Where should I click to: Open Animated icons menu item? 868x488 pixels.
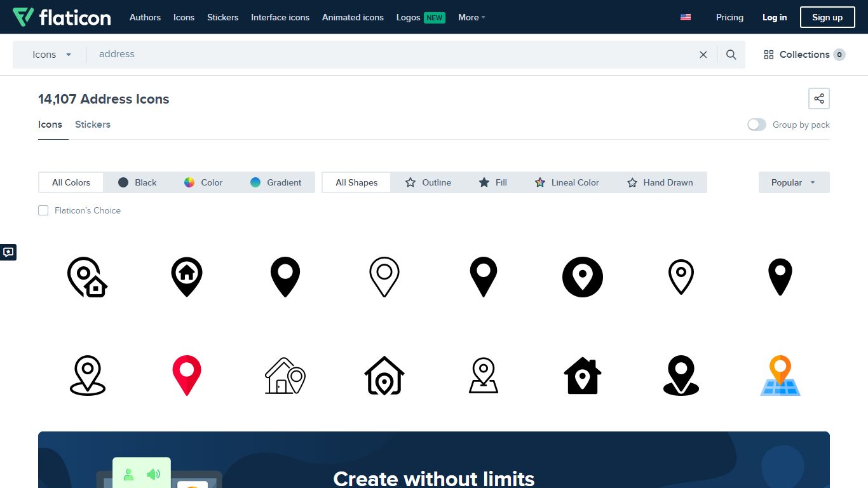pos(353,17)
